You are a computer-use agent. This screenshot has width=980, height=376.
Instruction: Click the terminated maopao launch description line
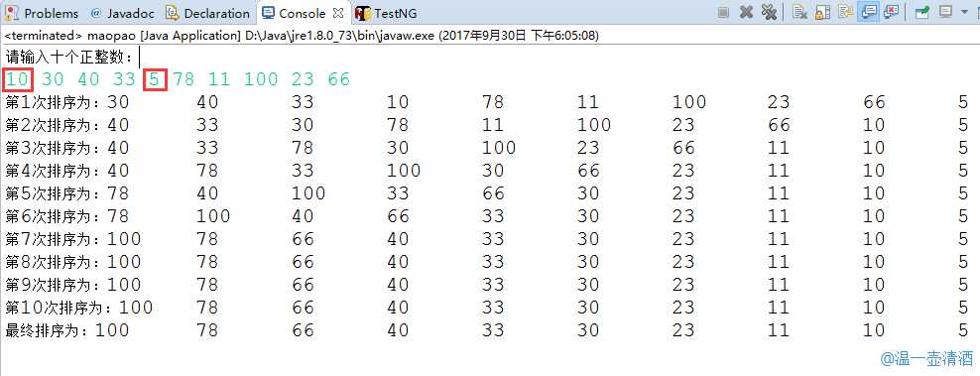click(302, 36)
